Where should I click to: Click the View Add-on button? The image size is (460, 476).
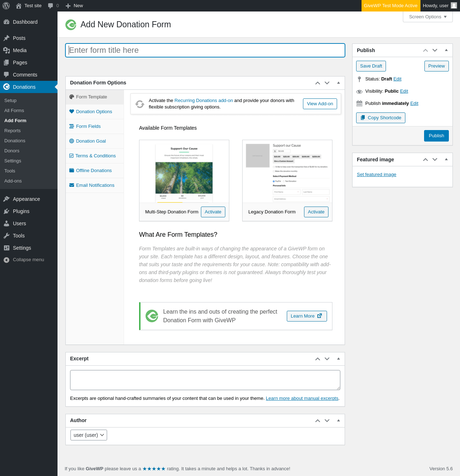pyautogui.click(x=320, y=104)
